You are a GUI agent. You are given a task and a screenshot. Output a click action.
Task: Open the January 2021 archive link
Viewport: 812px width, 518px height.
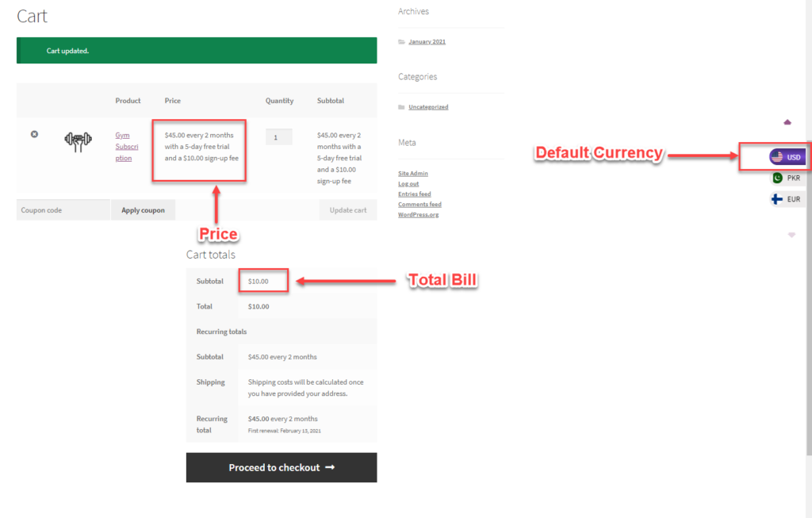(427, 42)
